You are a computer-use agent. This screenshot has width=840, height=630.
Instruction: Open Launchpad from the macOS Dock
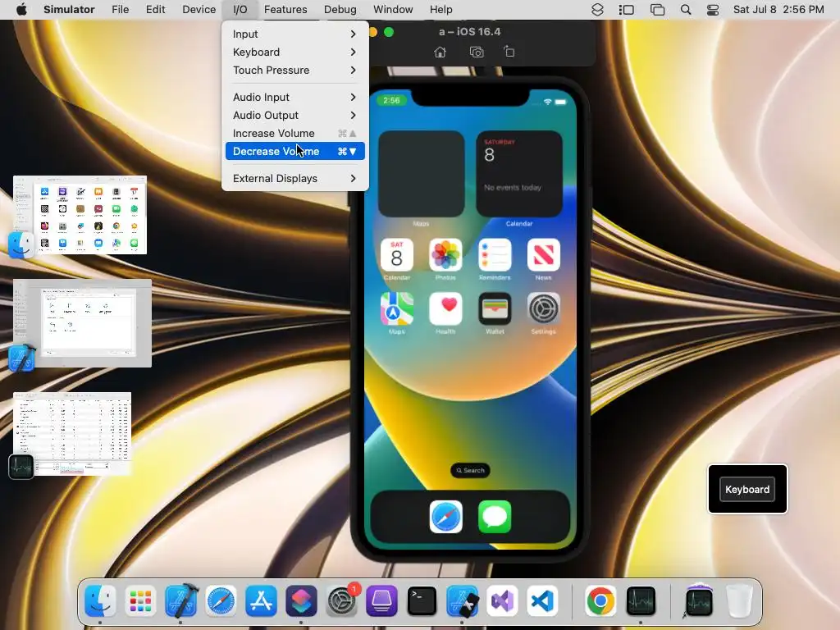tap(140, 600)
